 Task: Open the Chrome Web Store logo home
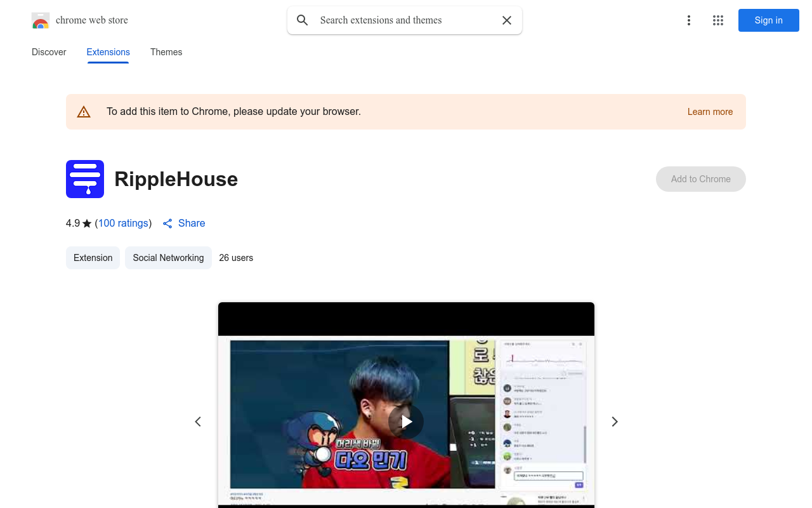tap(80, 20)
